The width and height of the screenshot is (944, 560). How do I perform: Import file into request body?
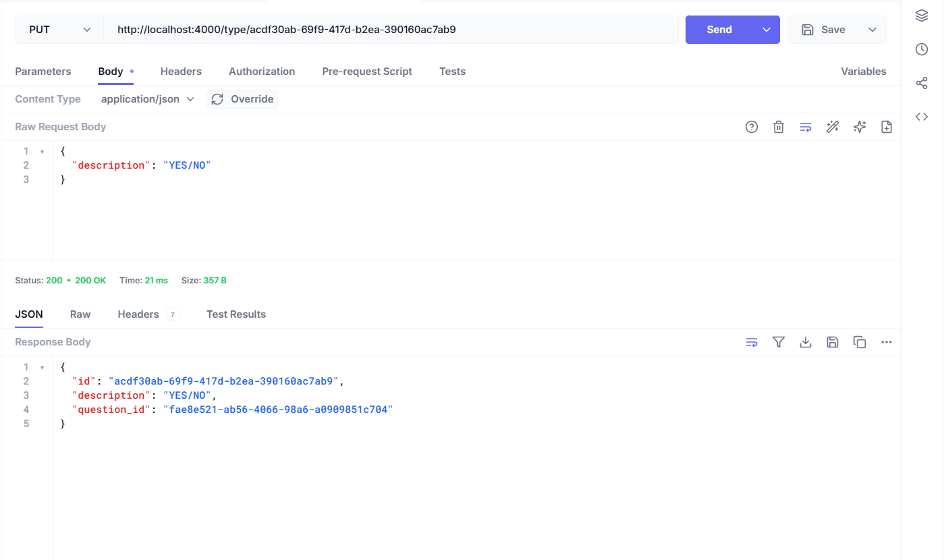pos(886,127)
